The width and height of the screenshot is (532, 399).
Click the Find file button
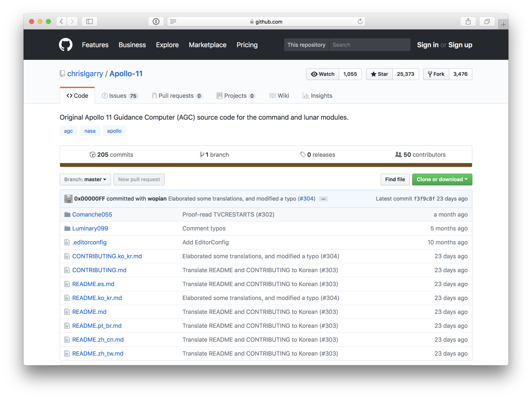tap(395, 179)
